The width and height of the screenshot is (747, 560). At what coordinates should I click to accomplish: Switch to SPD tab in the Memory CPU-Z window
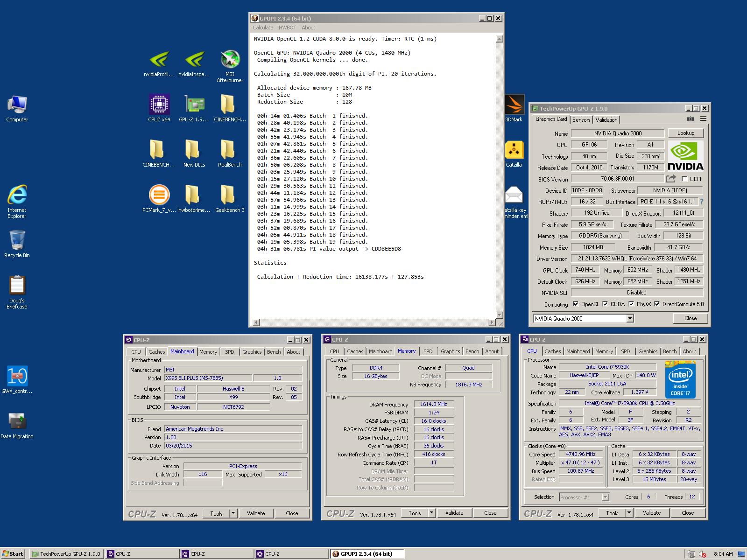click(428, 351)
